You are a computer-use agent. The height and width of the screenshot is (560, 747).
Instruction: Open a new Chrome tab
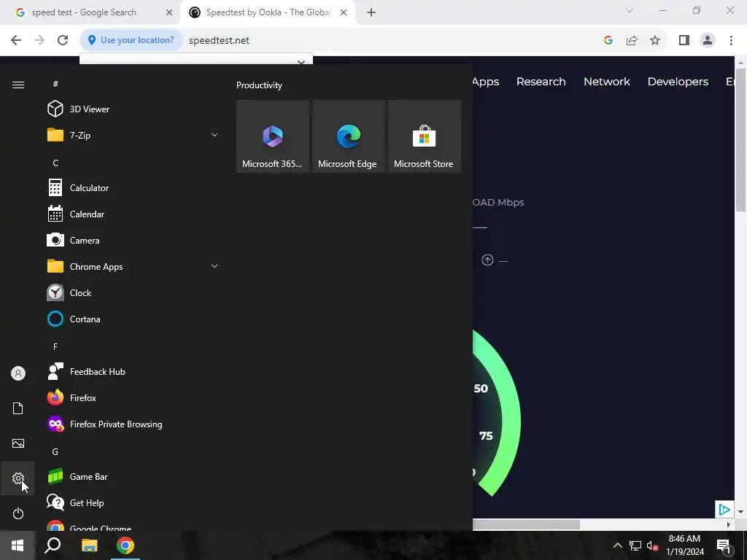pos(371,12)
